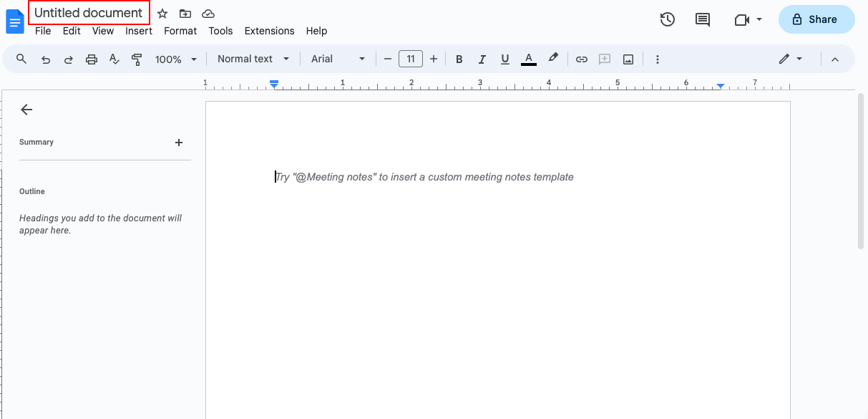Open the Insert menu
Viewport: 868px width, 419px height.
pyautogui.click(x=139, y=31)
